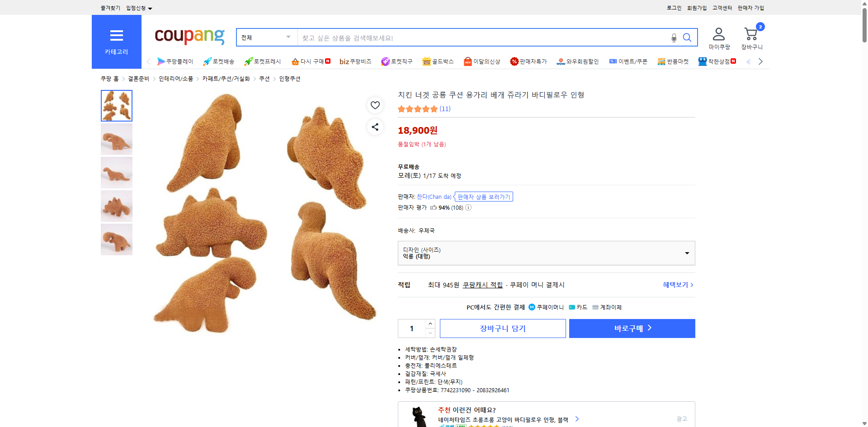Viewport: 868px width, 427px height.
Task: Open 로켓배송 from the navigation bar
Action: click(219, 61)
